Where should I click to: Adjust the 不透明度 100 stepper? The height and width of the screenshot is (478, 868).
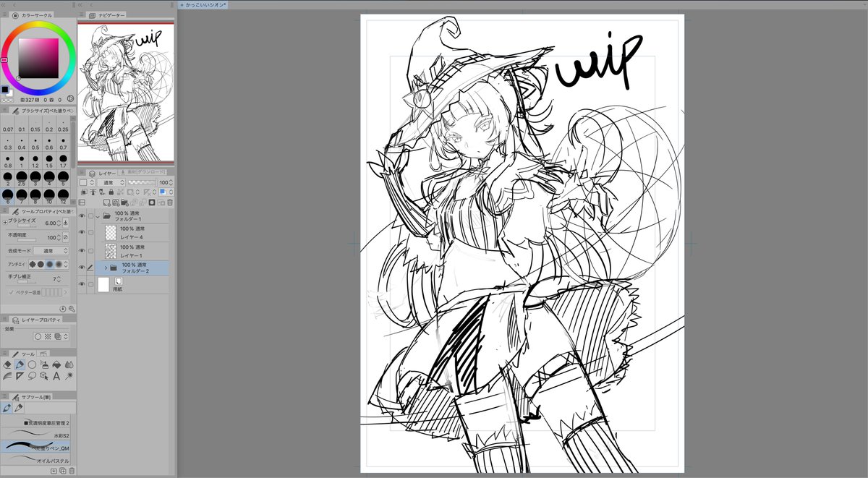tap(59, 237)
